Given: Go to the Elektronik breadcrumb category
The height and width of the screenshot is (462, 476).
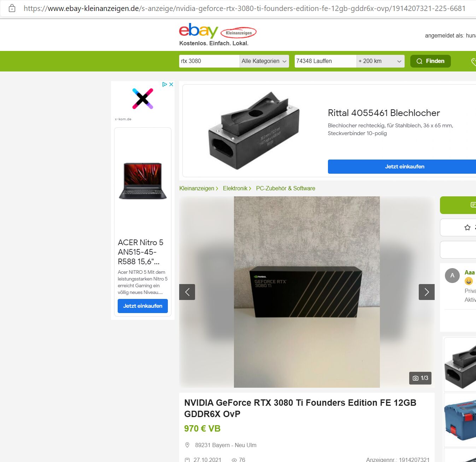Looking at the screenshot, I should tap(235, 188).
